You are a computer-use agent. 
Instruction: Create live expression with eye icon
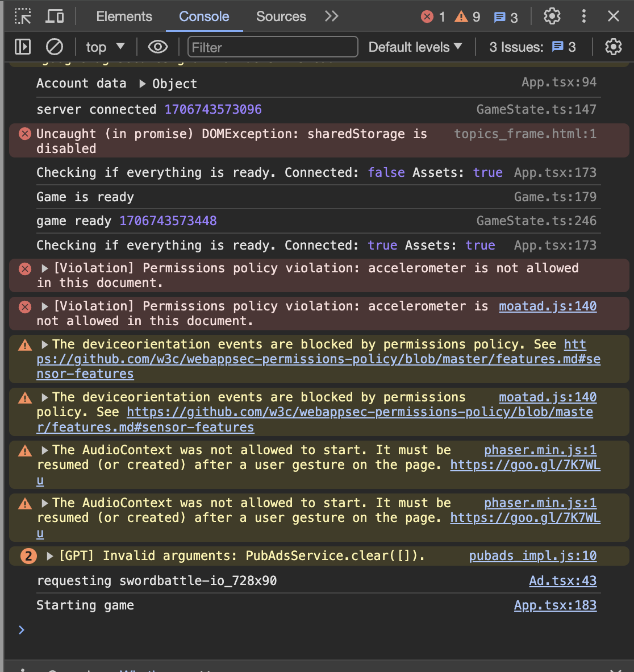(x=157, y=47)
